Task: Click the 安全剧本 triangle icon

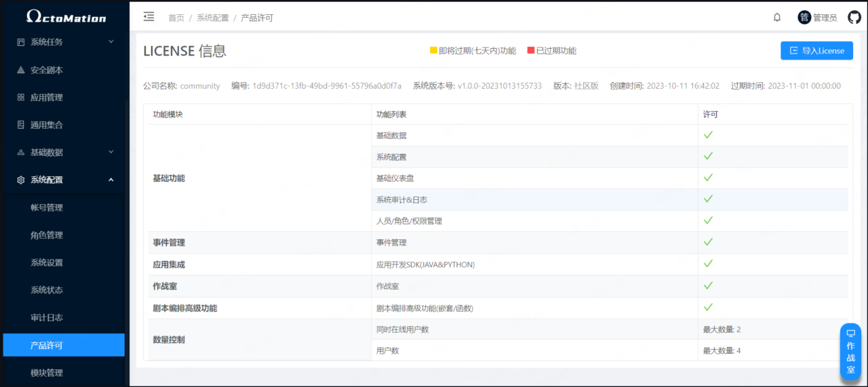Action: coord(20,70)
